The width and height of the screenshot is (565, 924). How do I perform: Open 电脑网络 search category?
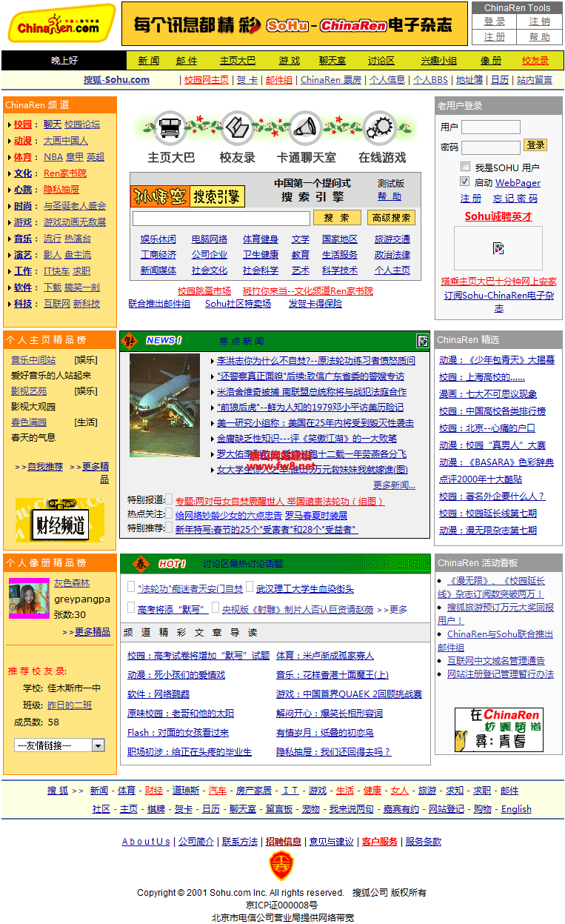coord(210,239)
